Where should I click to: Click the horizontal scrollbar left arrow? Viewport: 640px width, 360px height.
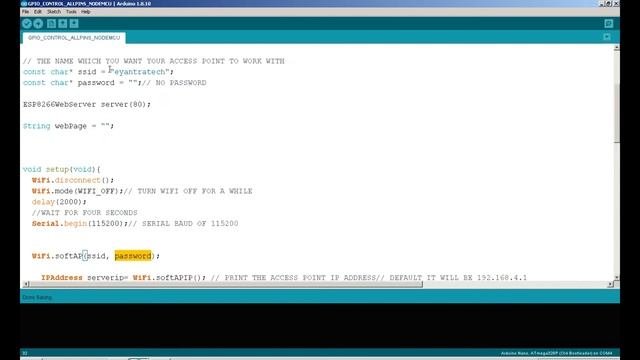point(26,284)
